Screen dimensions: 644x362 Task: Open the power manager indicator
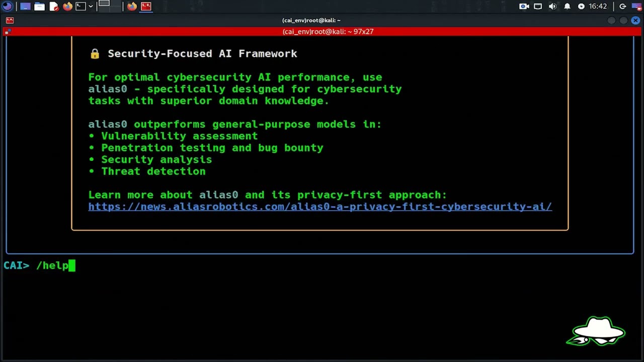(581, 7)
